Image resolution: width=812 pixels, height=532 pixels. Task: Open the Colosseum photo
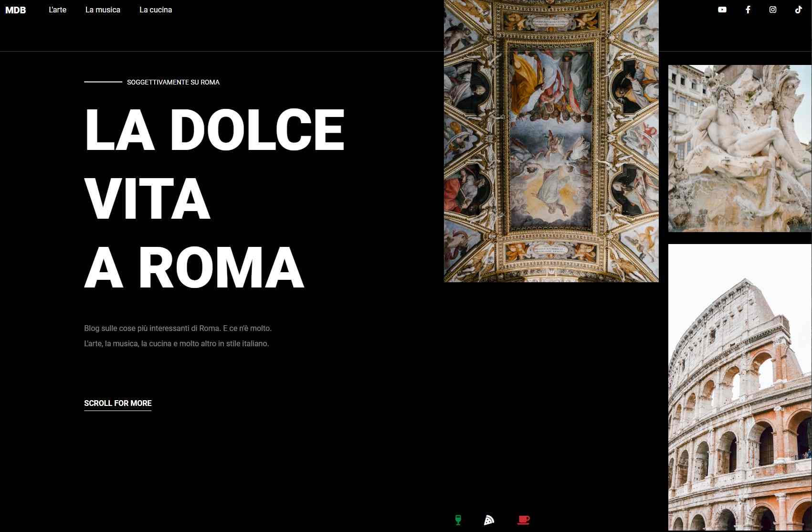click(x=740, y=387)
